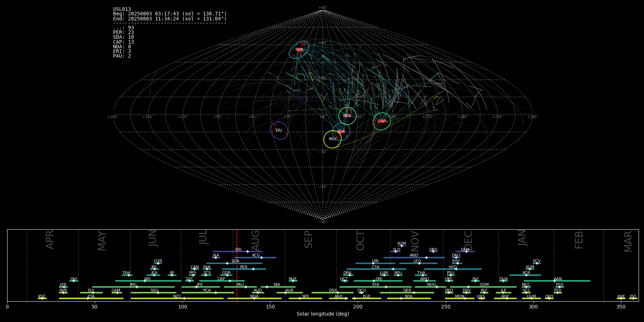This screenshot has height=322, width=644.
Task: Click the NZC shower bar in timeline
Action: point(177,298)
